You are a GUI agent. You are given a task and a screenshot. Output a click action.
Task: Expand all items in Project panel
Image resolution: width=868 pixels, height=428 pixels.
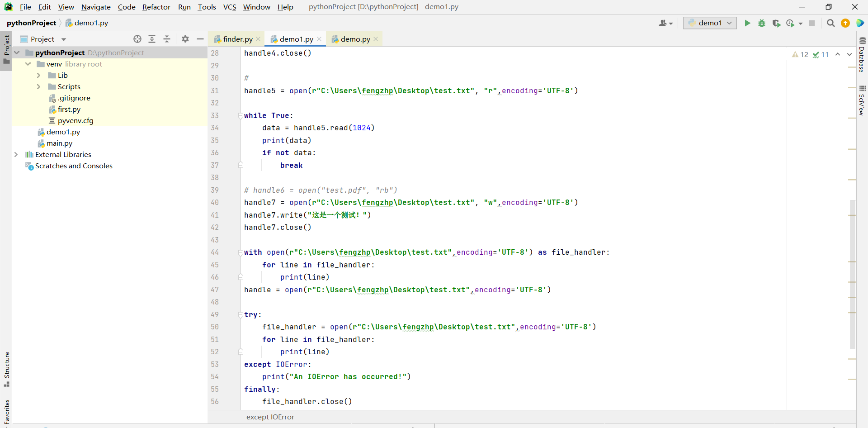pyautogui.click(x=152, y=39)
